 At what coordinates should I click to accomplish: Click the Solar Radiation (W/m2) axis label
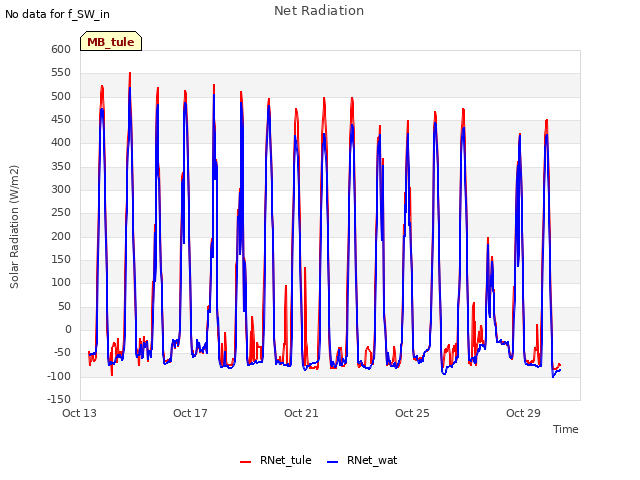pyautogui.click(x=14, y=227)
